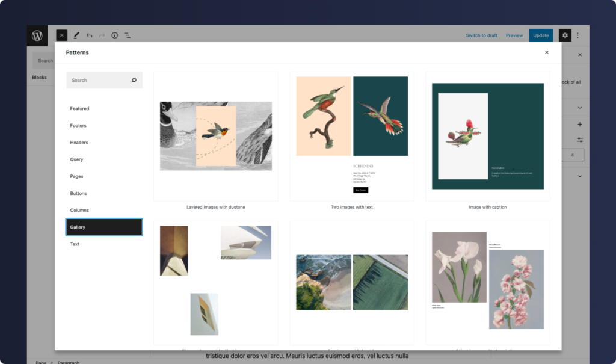Redo the last change
This screenshot has width=616, height=364.
(102, 35)
